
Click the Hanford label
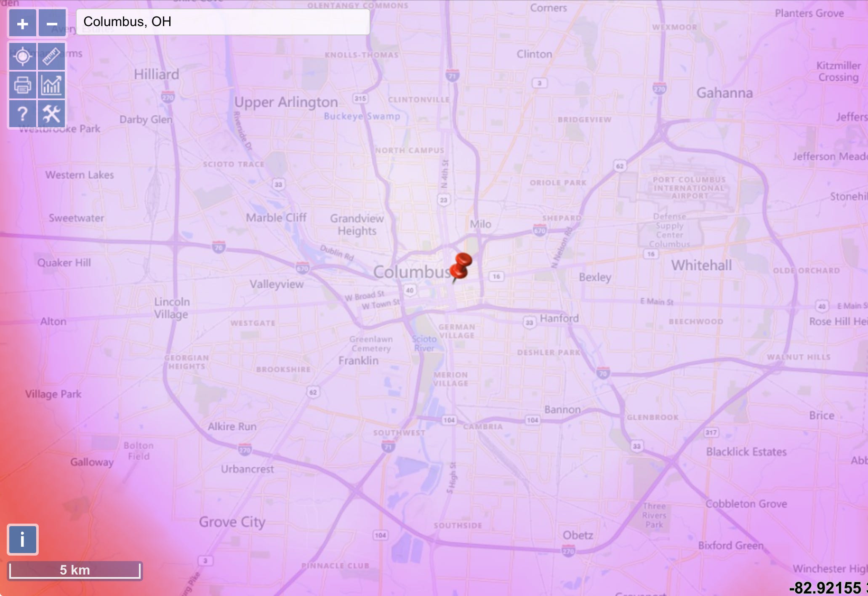[559, 319]
